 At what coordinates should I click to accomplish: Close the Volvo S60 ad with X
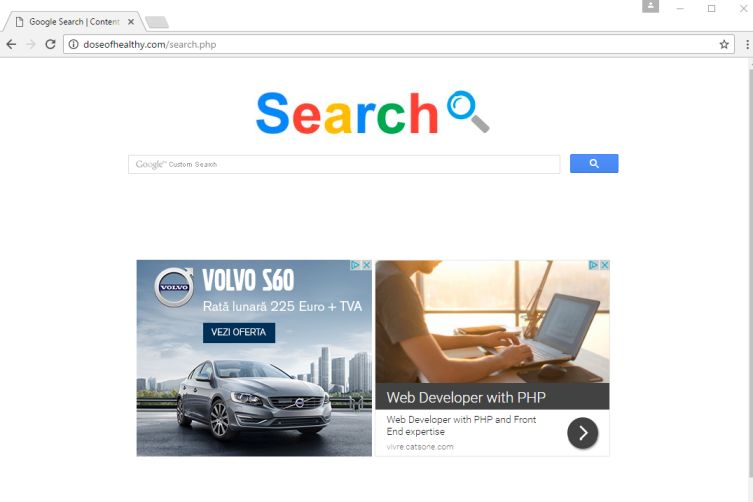coord(366,265)
